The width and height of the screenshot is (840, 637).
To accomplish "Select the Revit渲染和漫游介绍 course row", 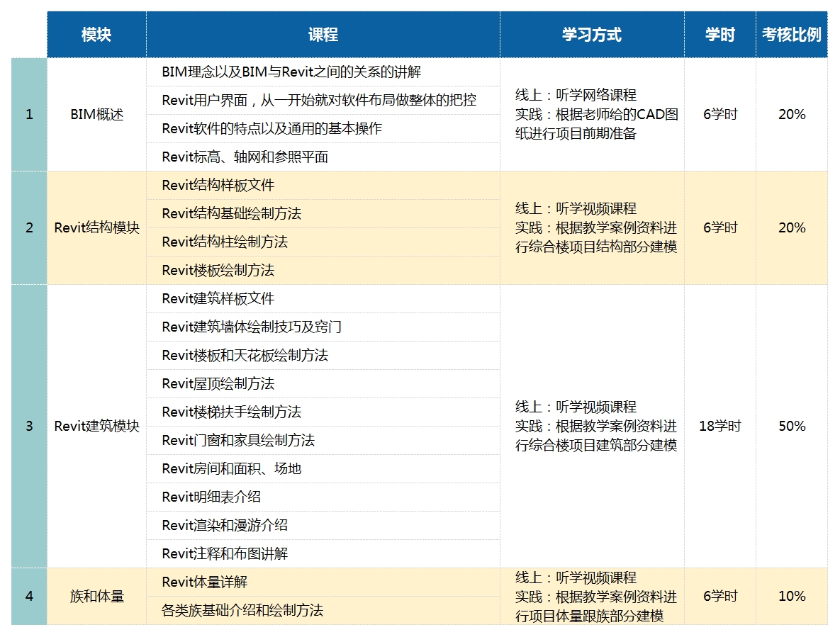I will (x=225, y=525).
